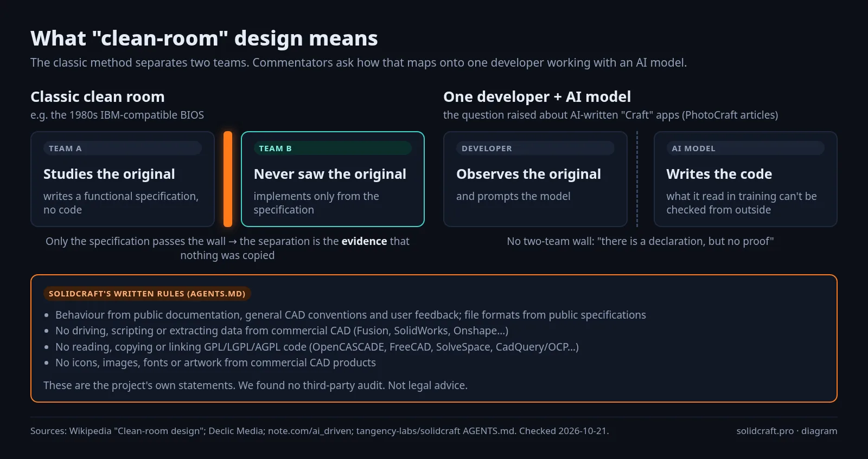Click 'solidcraft.pro · diagram' footer text
The image size is (868, 459).
coord(787,431)
